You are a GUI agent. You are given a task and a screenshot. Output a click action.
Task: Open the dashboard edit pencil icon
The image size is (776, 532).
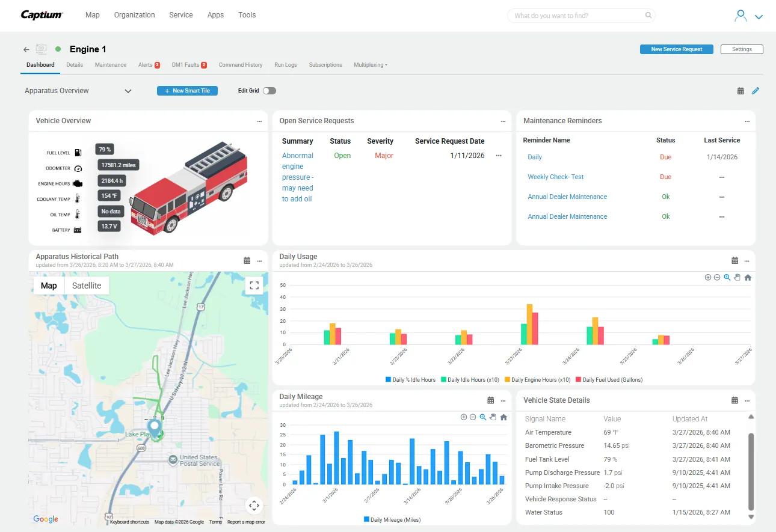[756, 91]
